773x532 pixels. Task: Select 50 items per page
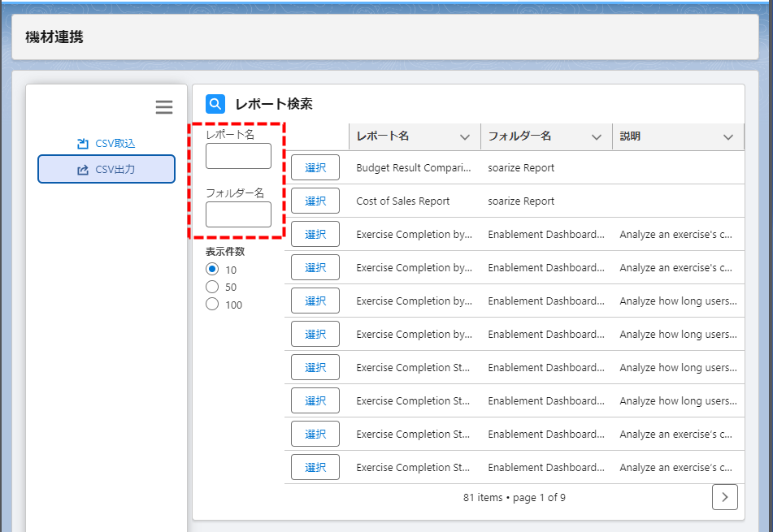(212, 287)
